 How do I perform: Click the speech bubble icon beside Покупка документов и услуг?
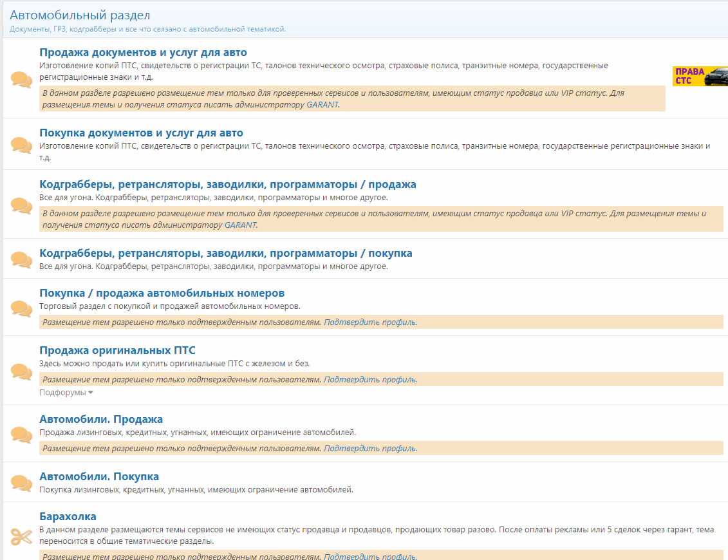pyautogui.click(x=20, y=146)
